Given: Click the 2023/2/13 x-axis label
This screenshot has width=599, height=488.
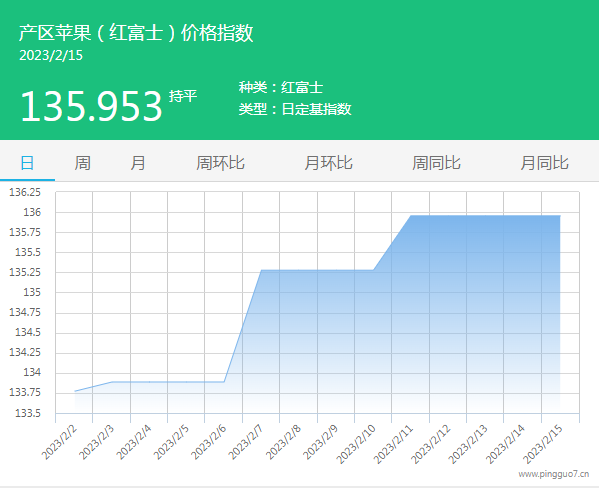Looking at the screenshot, I should (x=468, y=444).
